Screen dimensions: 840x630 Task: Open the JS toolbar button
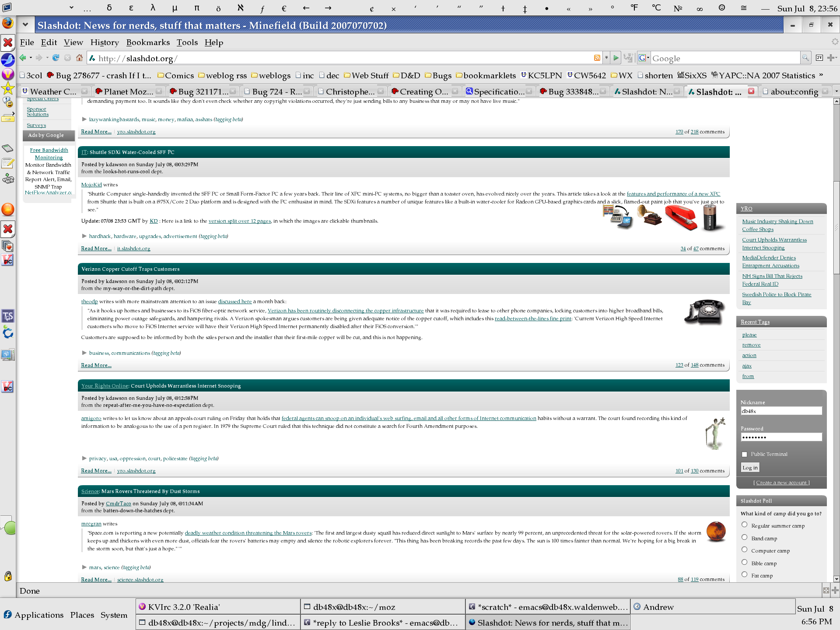click(819, 58)
